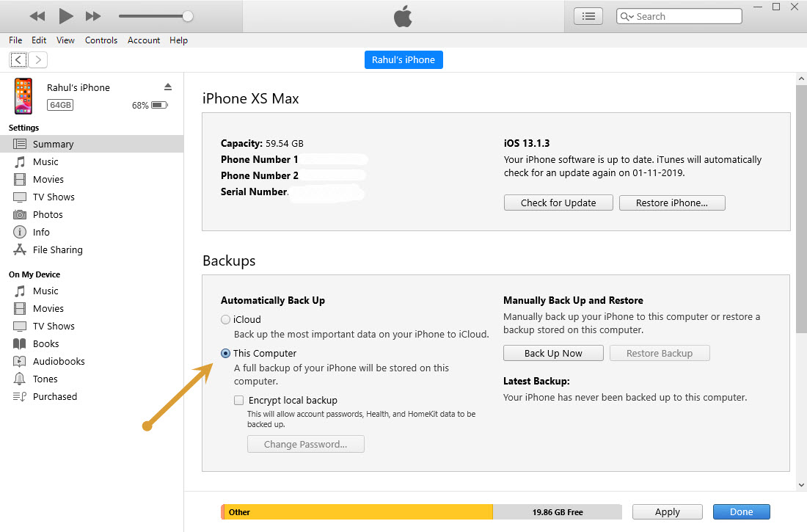The height and width of the screenshot is (532, 807).
Task: Eject Rahul's iPhone using the eject icon
Action: click(168, 87)
